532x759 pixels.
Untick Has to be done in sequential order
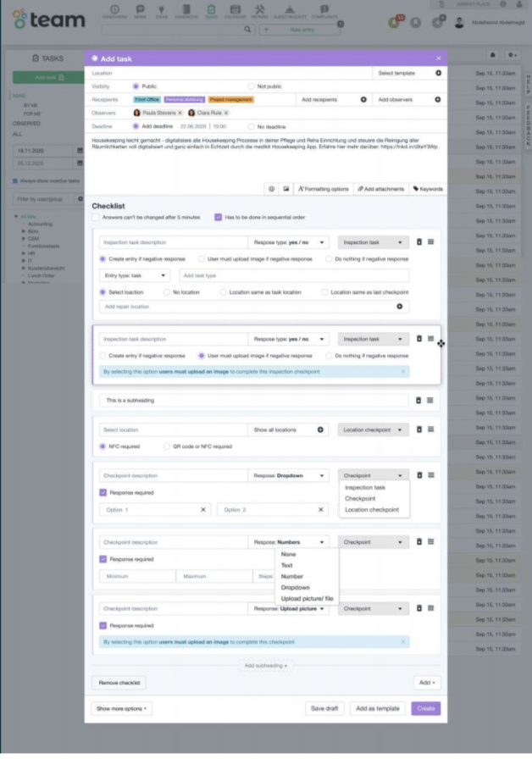(219, 218)
